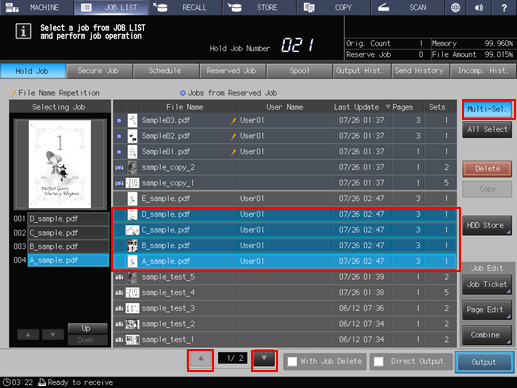Open the MACHINE screen tab
The image size is (517, 388).
point(37,7)
